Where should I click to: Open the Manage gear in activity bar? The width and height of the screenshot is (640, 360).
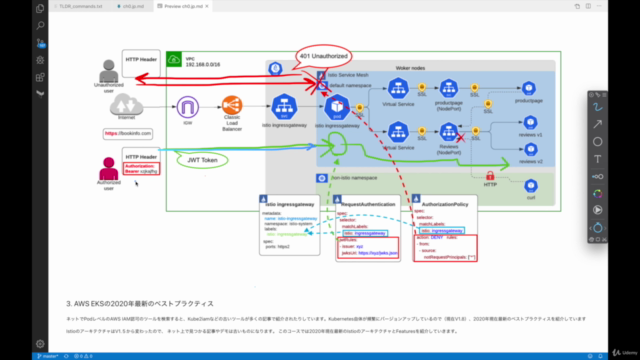point(40,344)
